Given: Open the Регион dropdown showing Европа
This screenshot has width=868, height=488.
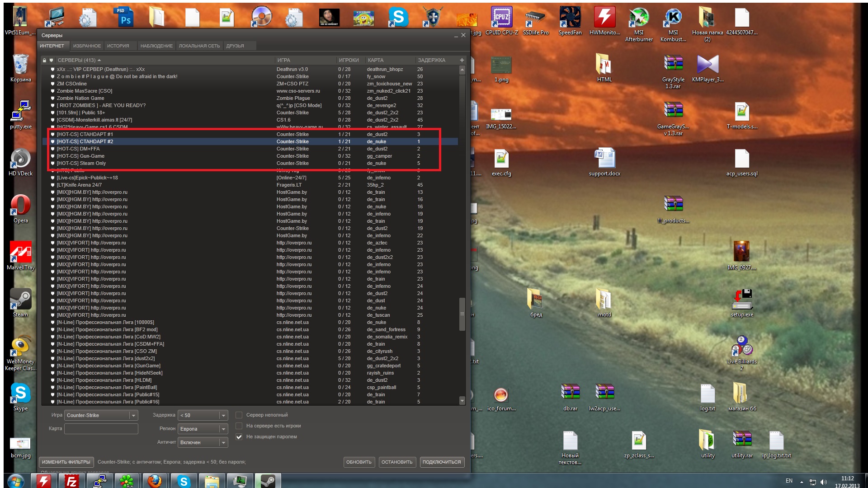Looking at the screenshot, I should (x=203, y=429).
